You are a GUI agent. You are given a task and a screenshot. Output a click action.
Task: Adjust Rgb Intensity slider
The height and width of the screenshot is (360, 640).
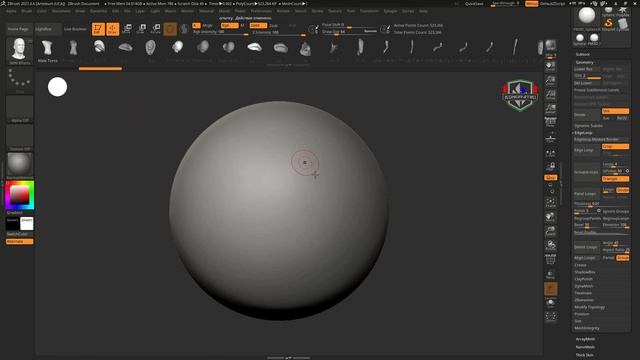[220, 33]
